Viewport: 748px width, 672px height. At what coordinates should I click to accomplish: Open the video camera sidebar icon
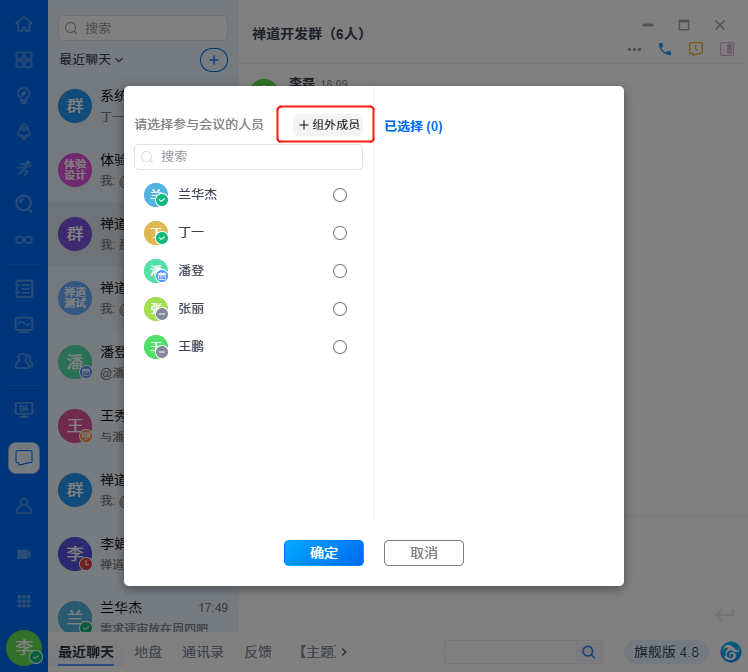click(24, 554)
